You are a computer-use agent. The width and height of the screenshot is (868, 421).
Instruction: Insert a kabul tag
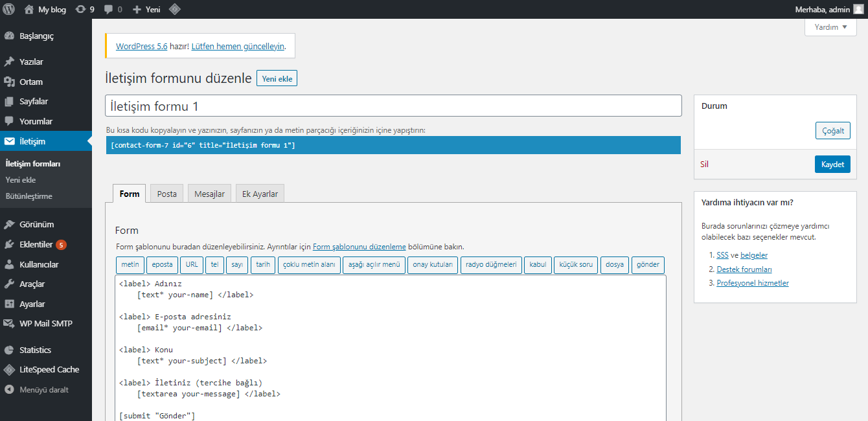(x=538, y=265)
